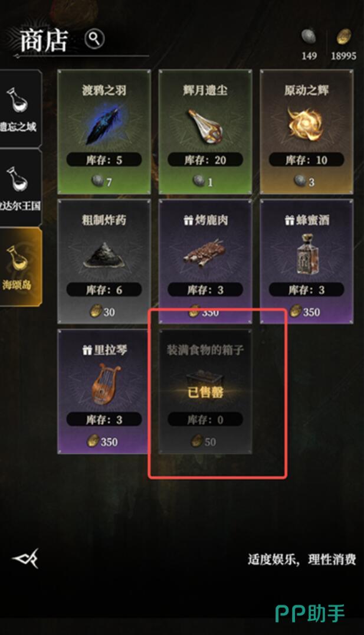Tap the 商店 shop title
364x635 pixels.
pos(44,41)
